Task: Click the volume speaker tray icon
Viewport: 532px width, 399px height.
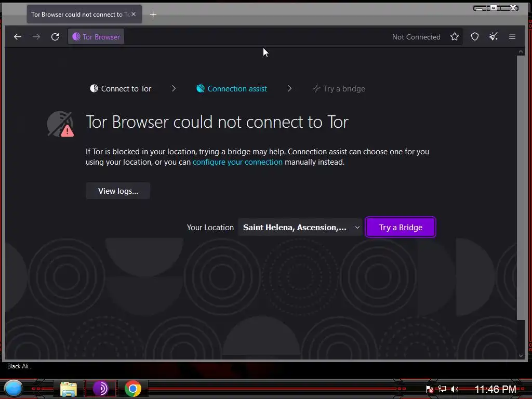Action: pos(455,389)
